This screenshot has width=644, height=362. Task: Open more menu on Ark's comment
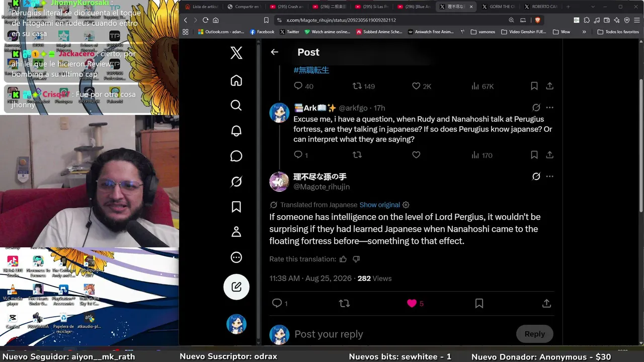point(550,108)
